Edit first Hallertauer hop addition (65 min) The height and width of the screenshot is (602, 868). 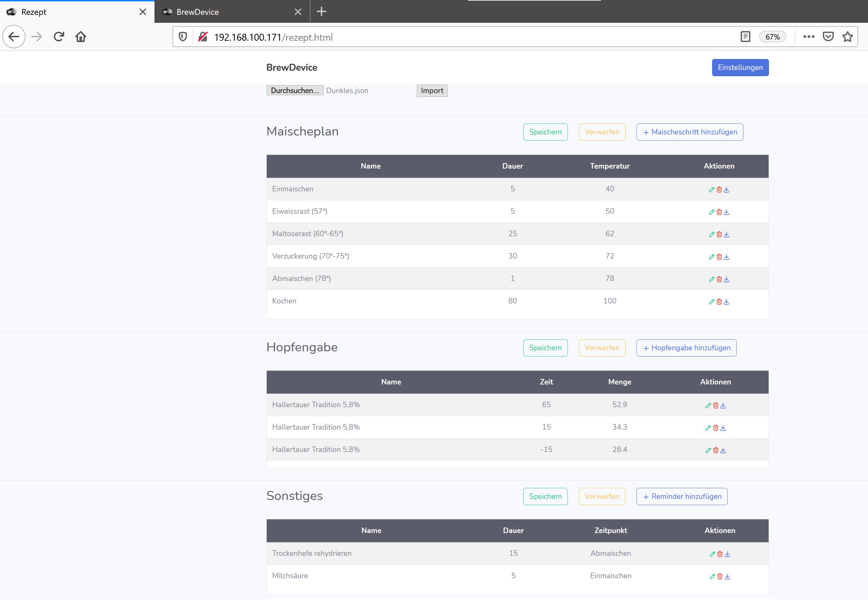708,405
